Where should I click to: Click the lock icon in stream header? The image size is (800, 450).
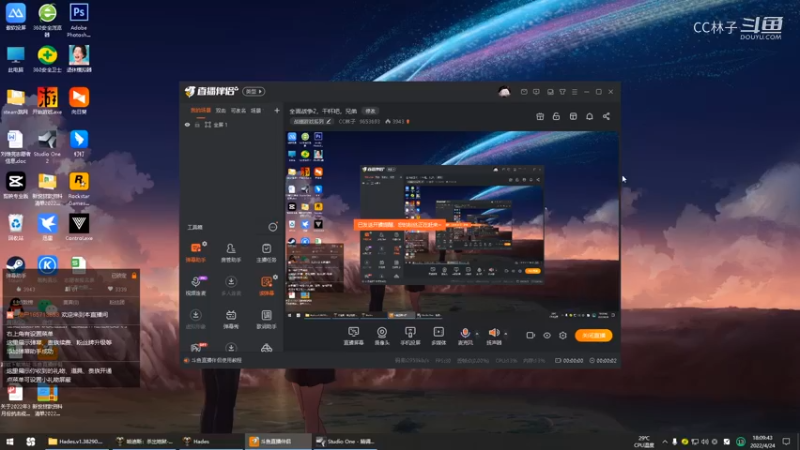[x=556, y=116]
